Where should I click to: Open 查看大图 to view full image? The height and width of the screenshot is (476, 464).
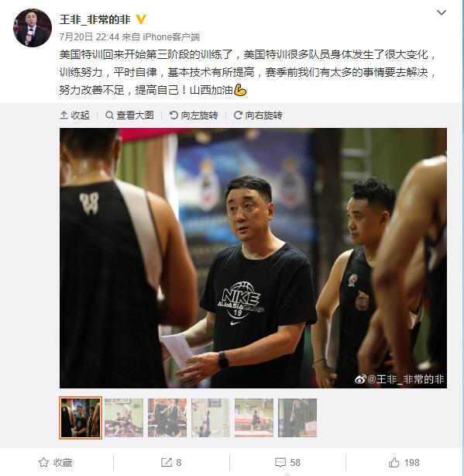pos(129,115)
